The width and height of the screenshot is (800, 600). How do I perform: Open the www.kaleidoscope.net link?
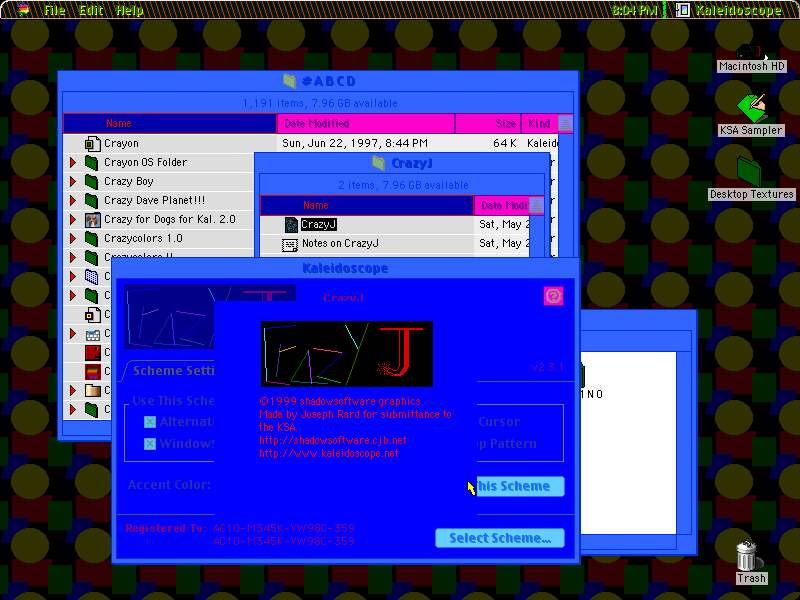[x=329, y=453]
